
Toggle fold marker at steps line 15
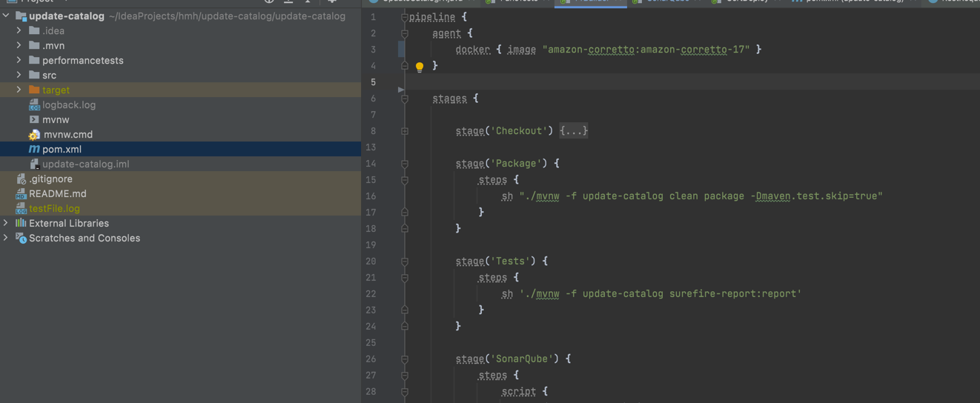click(x=405, y=180)
